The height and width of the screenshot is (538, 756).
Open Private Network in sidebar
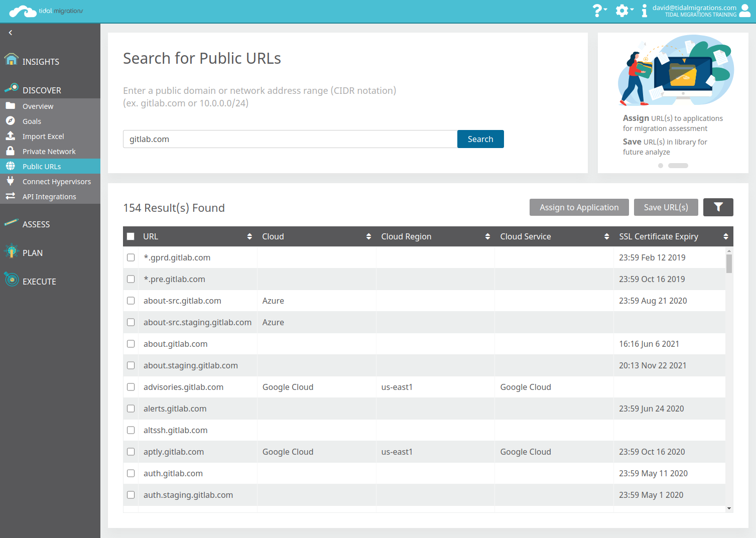click(x=50, y=151)
